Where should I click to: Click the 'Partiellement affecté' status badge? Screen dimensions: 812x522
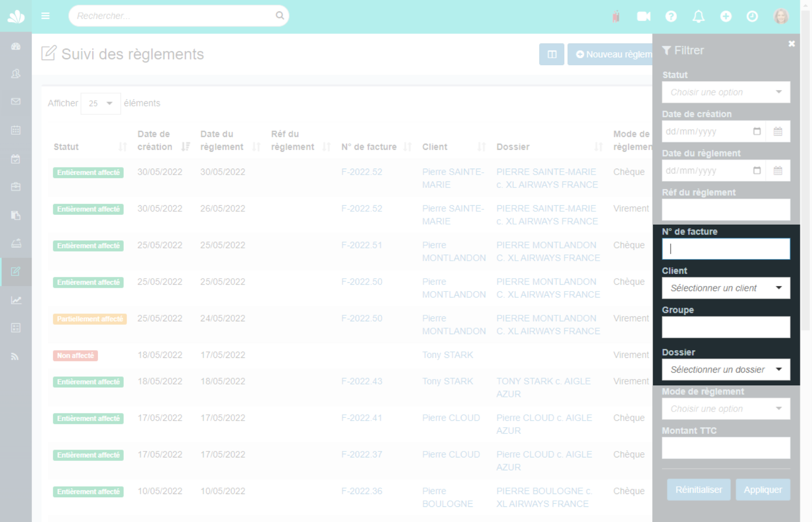90,319
